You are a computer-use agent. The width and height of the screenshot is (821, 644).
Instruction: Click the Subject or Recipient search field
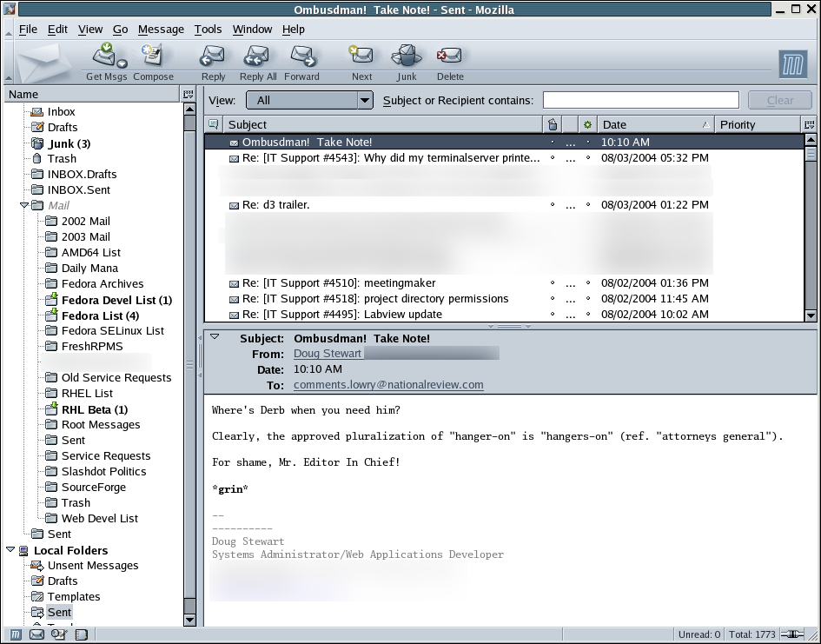click(x=640, y=101)
